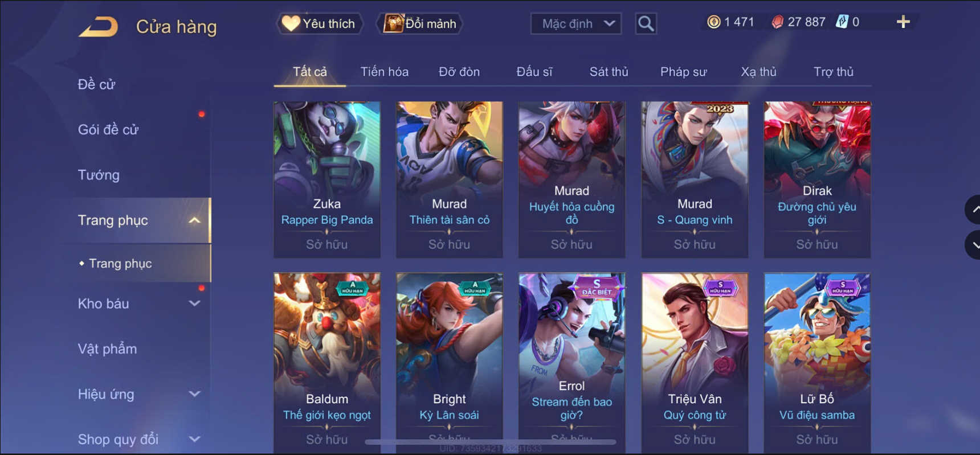This screenshot has width=980, height=455.
Task: Switch to the Sát thủ tab
Action: (x=609, y=72)
